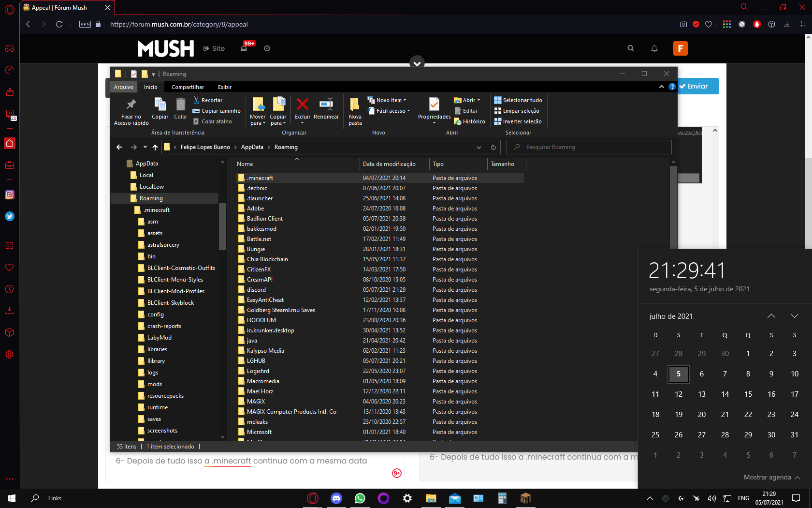Select day 12 in the July calendar

679,394
